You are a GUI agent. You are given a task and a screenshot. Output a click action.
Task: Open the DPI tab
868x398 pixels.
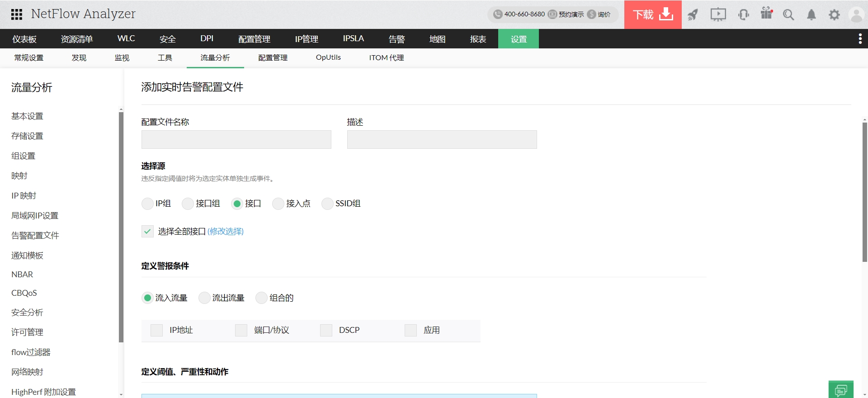pos(207,39)
